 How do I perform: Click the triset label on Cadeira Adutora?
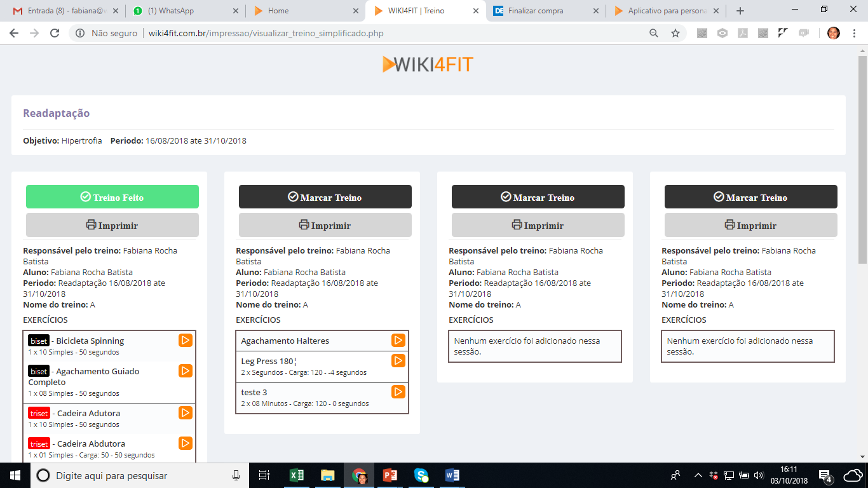(39, 413)
